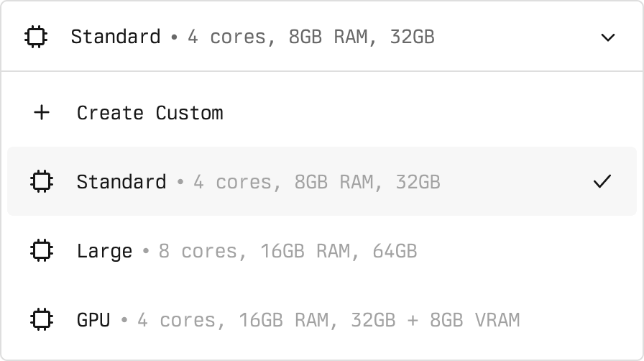Click the chip icon on the Standard option
Image resolution: width=644 pixels, height=361 pixels.
(x=42, y=182)
